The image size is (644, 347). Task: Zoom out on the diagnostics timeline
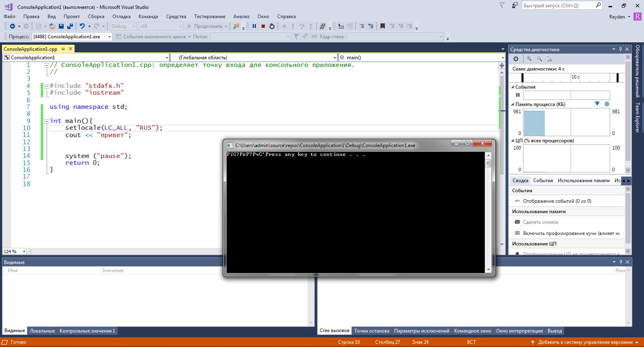pyautogui.click(x=540, y=59)
